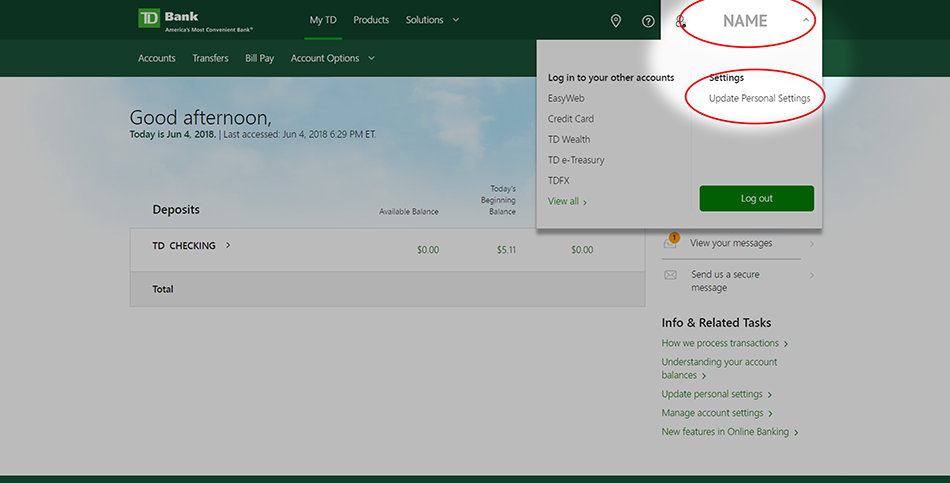Click the Today's Beginning Balance column header
The height and width of the screenshot is (483, 950).
tap(498, 200)
